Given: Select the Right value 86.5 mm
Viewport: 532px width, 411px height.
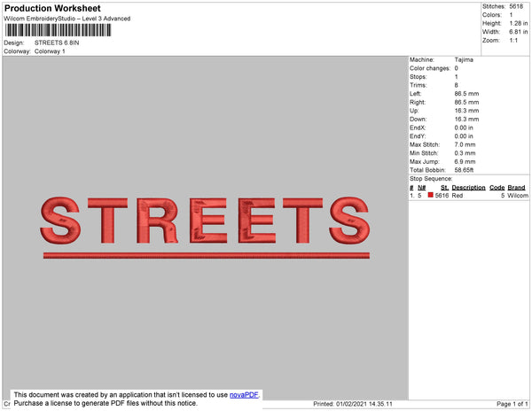Looking at the screenshot, I should tap(466, 102).
